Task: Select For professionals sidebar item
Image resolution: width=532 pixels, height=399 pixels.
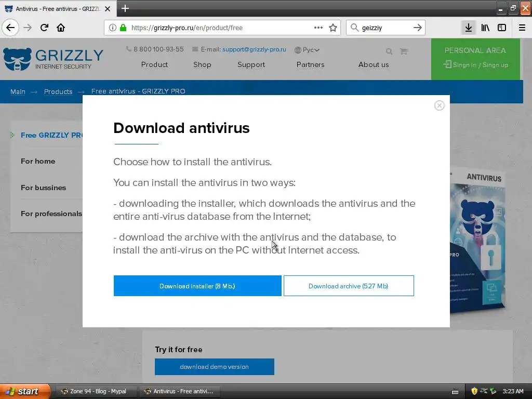Action: [x=51, y=214]
